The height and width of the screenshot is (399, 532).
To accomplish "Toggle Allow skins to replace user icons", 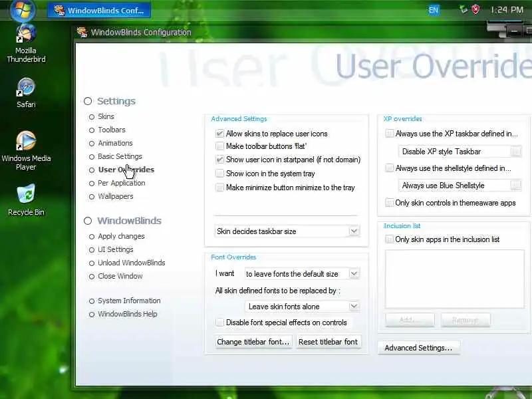I will coord(220,134).
